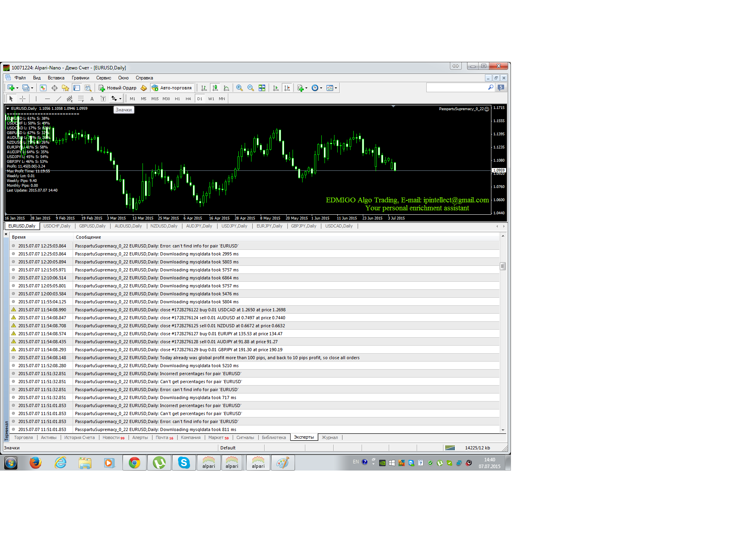Select the W1 timeframe
The height and width of the screenshot is (538, 756).
(211, 99)
